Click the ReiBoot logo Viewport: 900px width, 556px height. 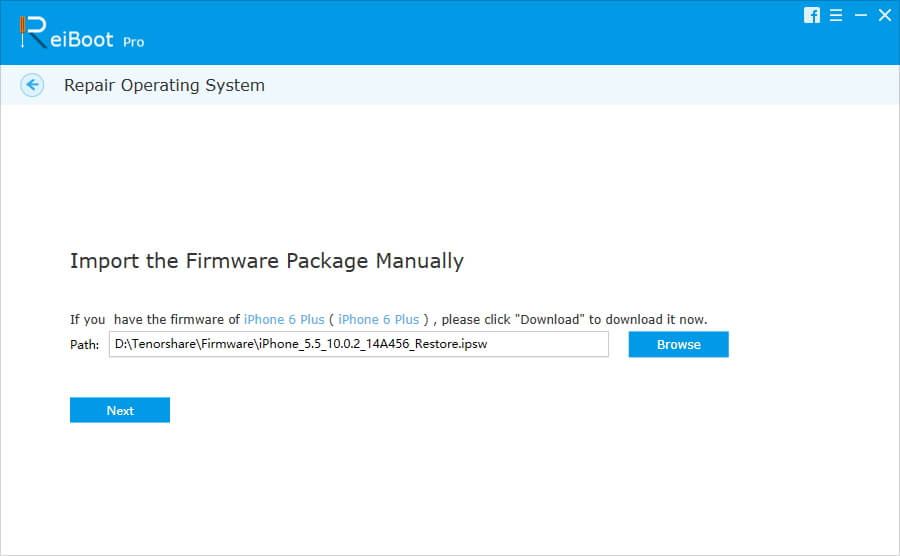pos(80,33)
